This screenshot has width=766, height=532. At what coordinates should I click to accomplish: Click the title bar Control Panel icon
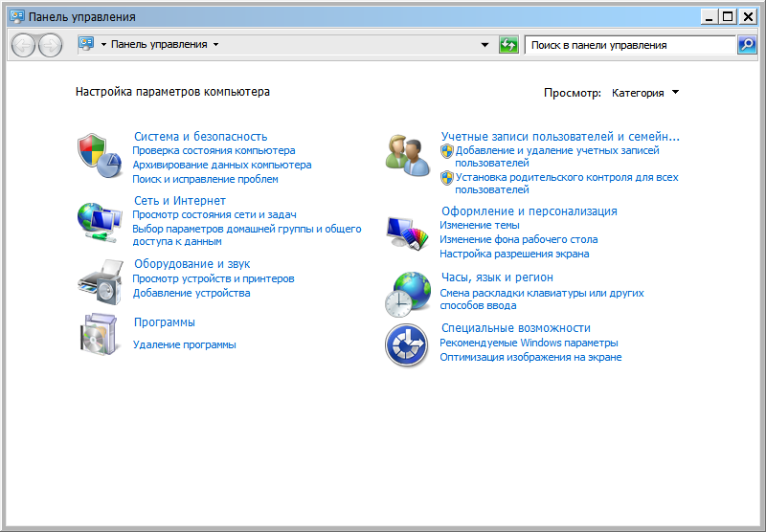pyautogui.click(x=17, y=16)
